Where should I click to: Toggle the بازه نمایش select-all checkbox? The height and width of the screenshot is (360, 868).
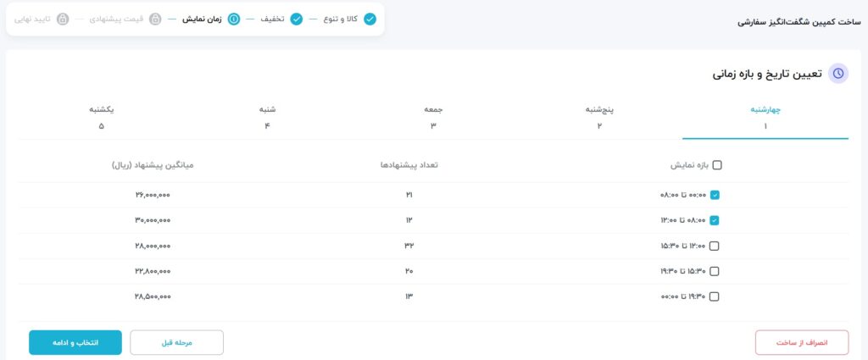click(717, 165)
